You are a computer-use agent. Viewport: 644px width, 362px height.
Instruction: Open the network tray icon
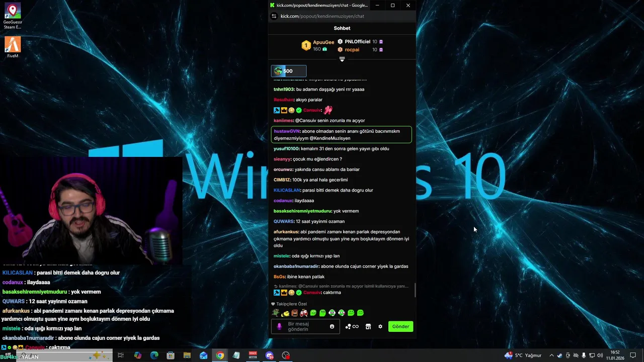(592, 355)
